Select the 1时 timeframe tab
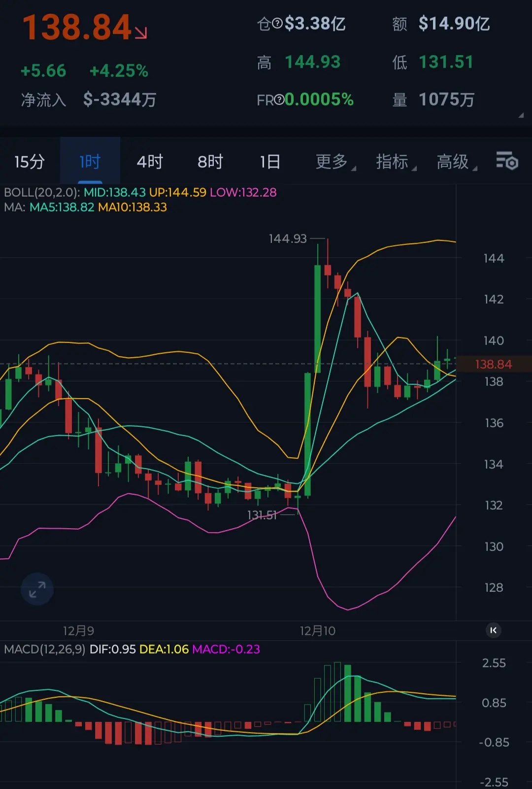Screen dimensions: 532x789 [90, 161]
